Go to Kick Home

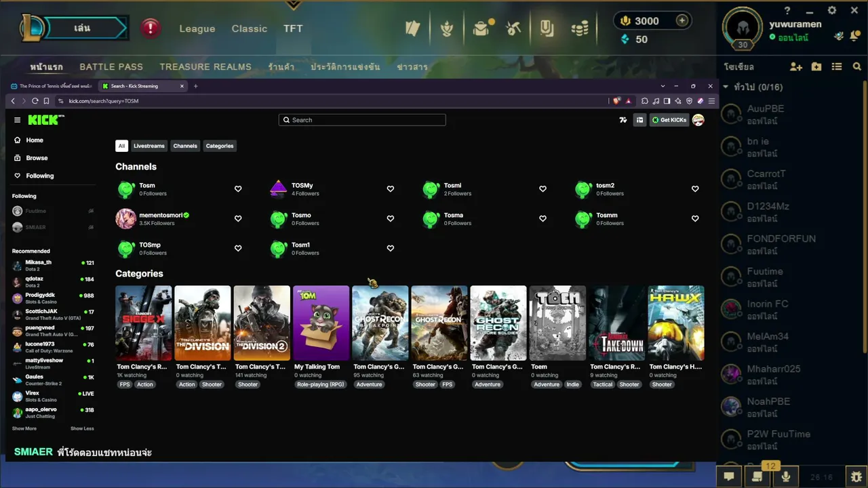pos(28,140)
